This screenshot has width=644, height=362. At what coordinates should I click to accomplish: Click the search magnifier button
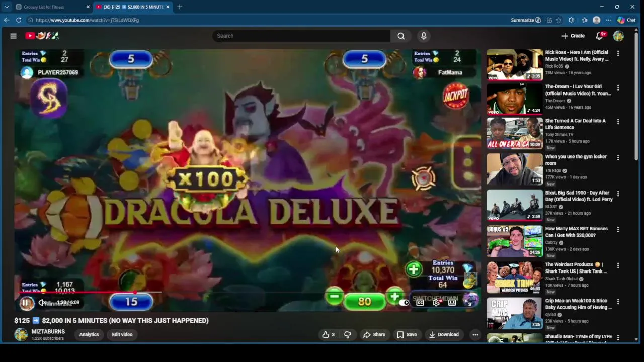coord(401,36)
